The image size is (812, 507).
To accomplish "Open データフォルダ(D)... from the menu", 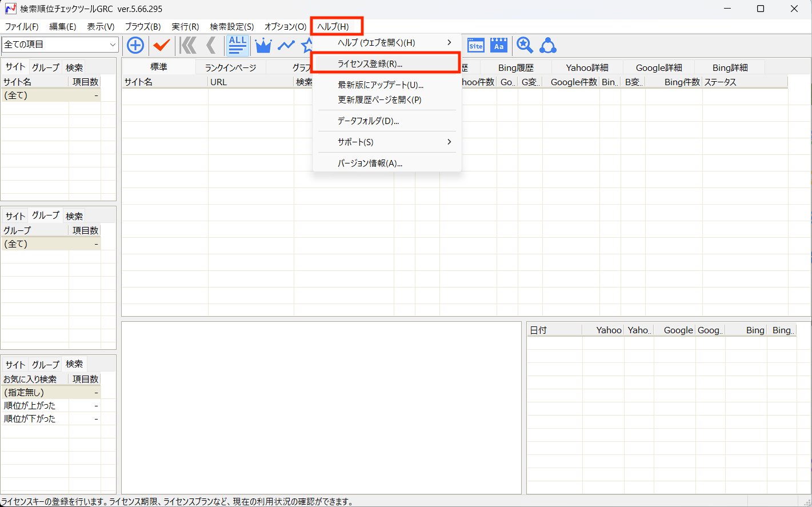I will tap(387, 121).
